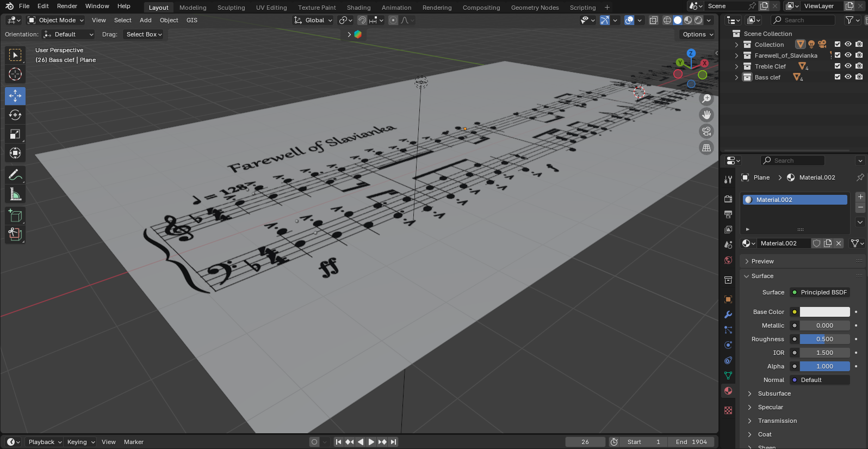Expand the Collection tree row
The image size is (868, 449).
click(x=736, y=45)
